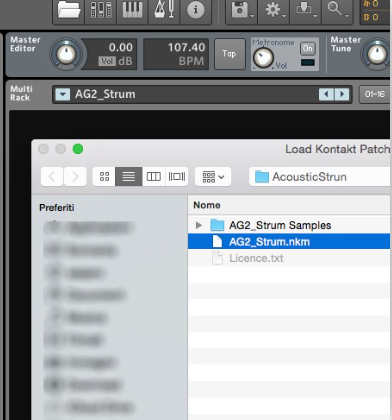Screen dimensions: 392x420
Task: Select the AG2_Strum.nkm file
Action: (x=289, y=241)
